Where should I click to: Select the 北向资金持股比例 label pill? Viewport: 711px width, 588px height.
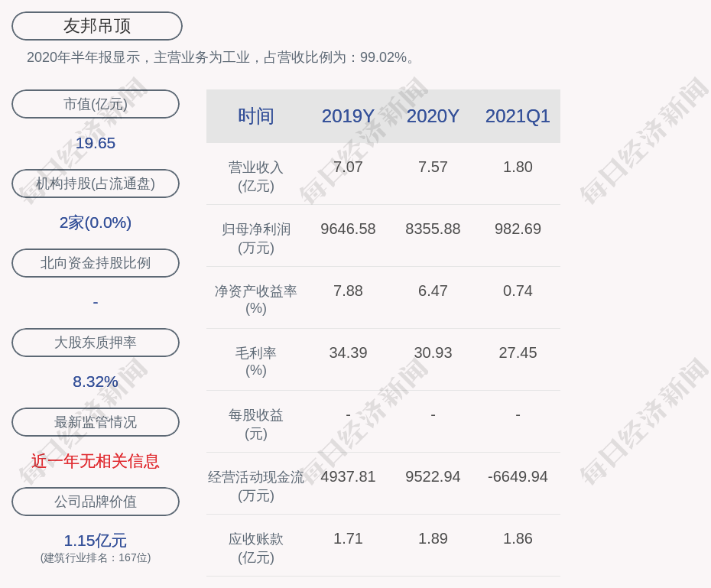[96, 263]
